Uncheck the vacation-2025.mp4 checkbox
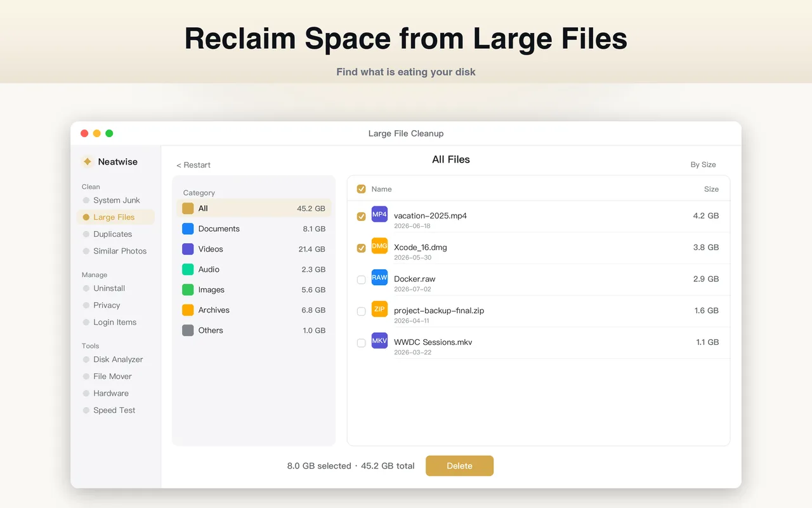The height and width of the screenshot is (508, 812). 361,217
